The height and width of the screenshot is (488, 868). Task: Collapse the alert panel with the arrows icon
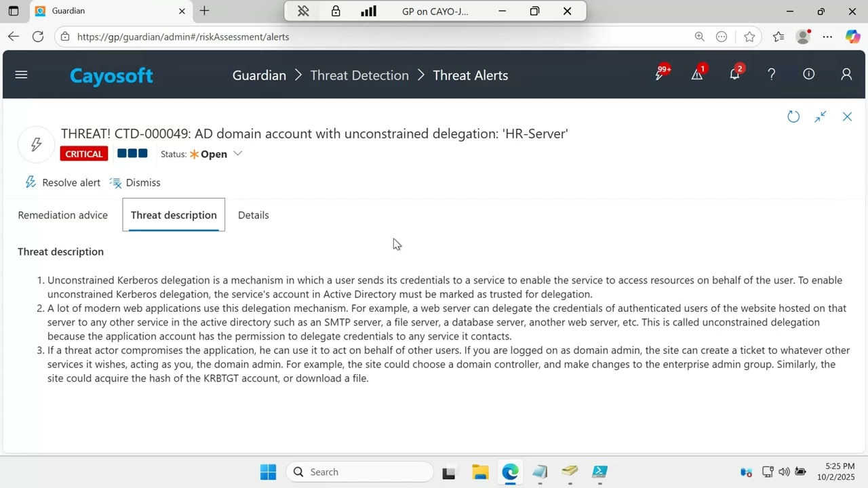[821, 117]
